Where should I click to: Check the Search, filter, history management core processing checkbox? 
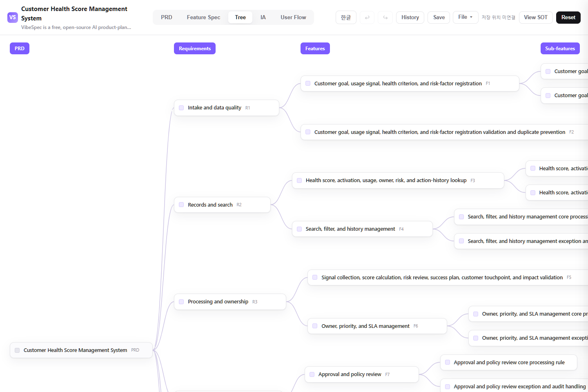coord(461,217)
